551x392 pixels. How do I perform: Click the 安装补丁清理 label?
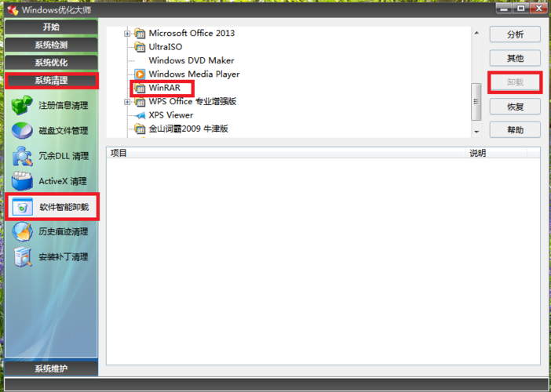tap(64, 257)
